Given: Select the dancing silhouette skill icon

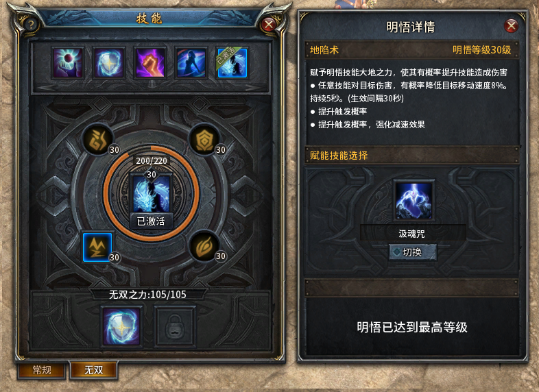Looking at the screenshot, I should (191, 63).
